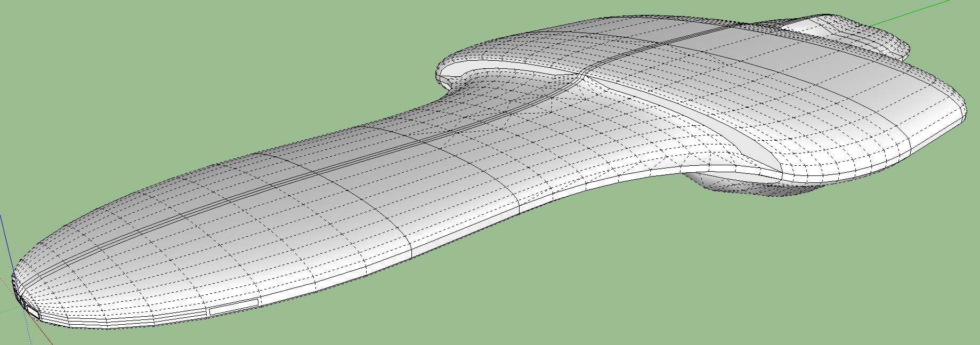Click empty green background above the nose

160,80
